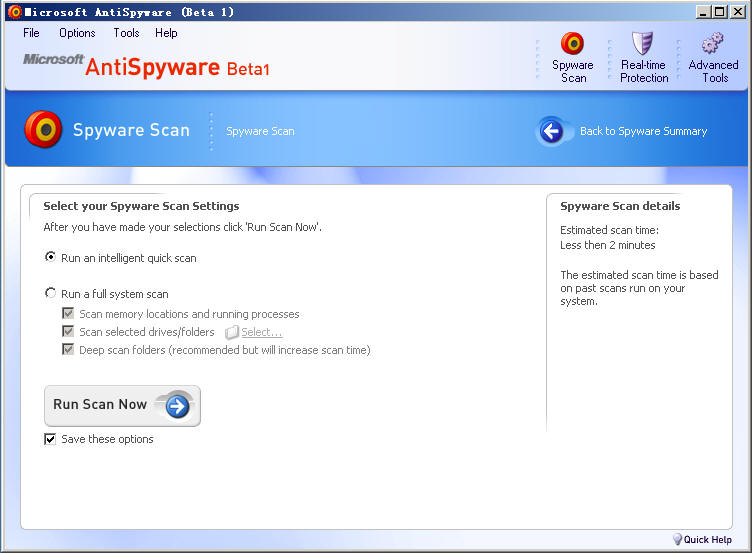Viewport: 752px width, 553px height.
Task: Click Back to Spyware Summary link
Action: pos(643,131)
